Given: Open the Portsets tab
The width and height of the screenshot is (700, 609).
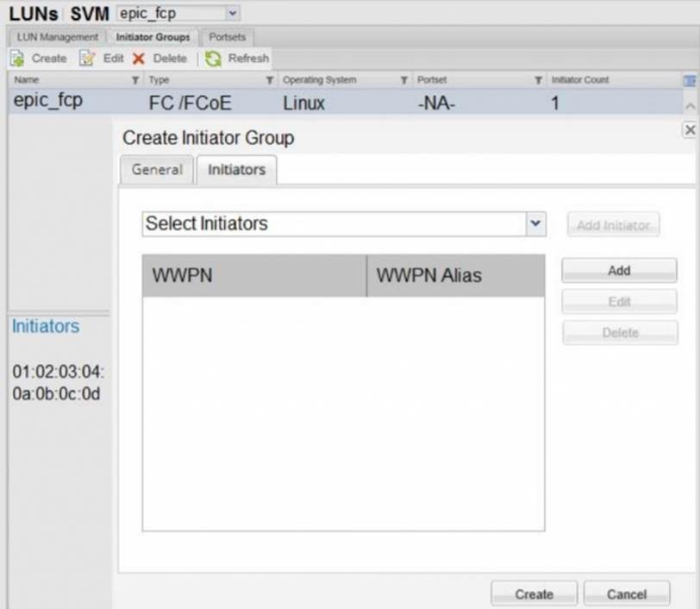Looking at the screenshot, I should 228,37.
